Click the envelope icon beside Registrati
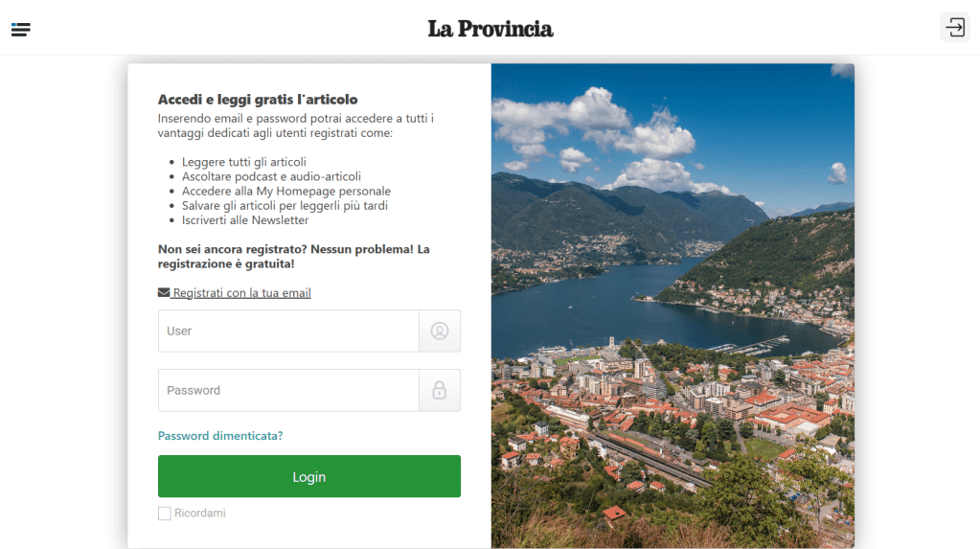Image resolution: width=980 pixels, height=549 pixels. [x=164, y=293]
